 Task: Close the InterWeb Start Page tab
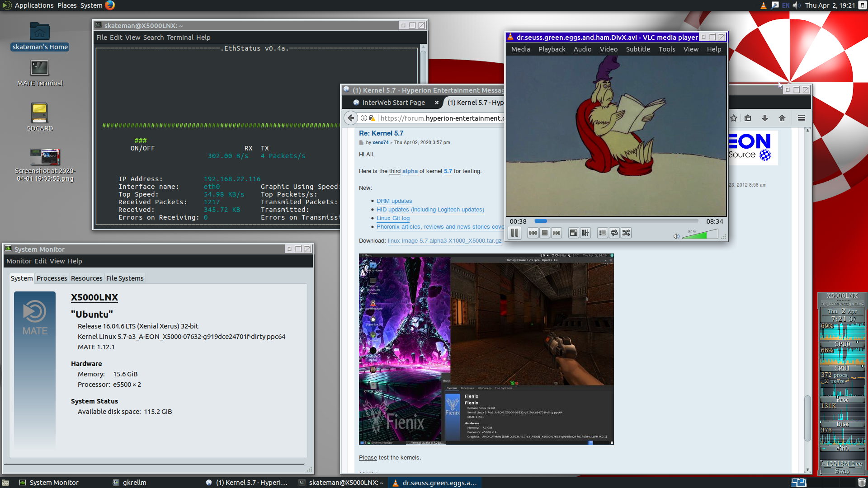436,103
